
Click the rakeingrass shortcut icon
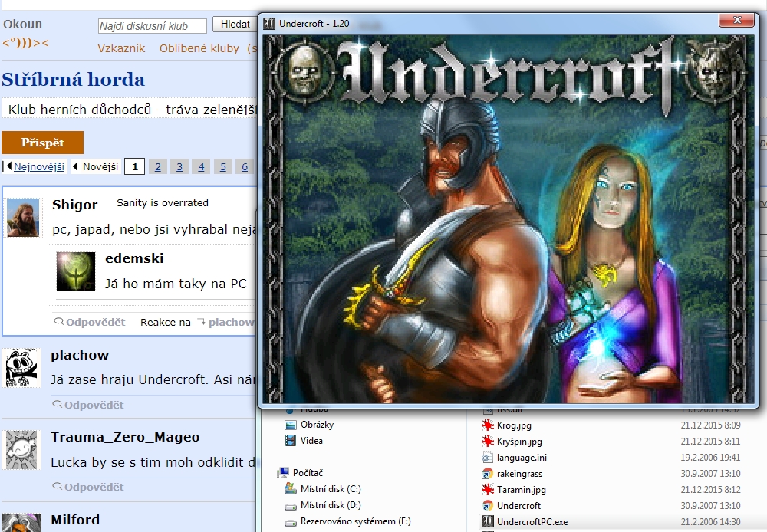coord(487,473)
